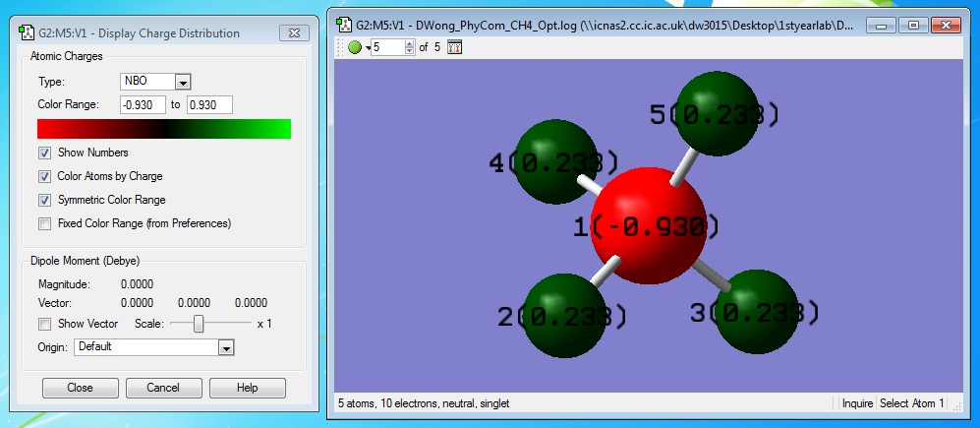The image size is (980, 428).
Task: Open the Origin Default dropdown
Action: pyautogui.click(x=226, y=347)
